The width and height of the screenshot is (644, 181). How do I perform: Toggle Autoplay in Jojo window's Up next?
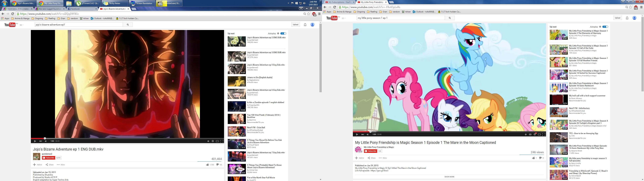click(x=283, y=34)
